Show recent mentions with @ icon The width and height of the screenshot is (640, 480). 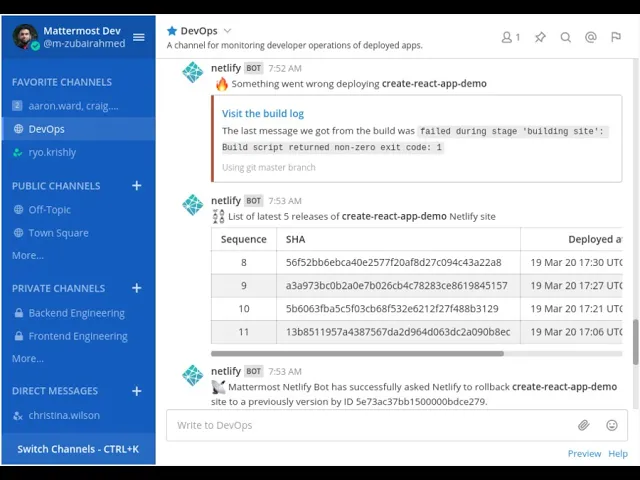tap(591, 37)
